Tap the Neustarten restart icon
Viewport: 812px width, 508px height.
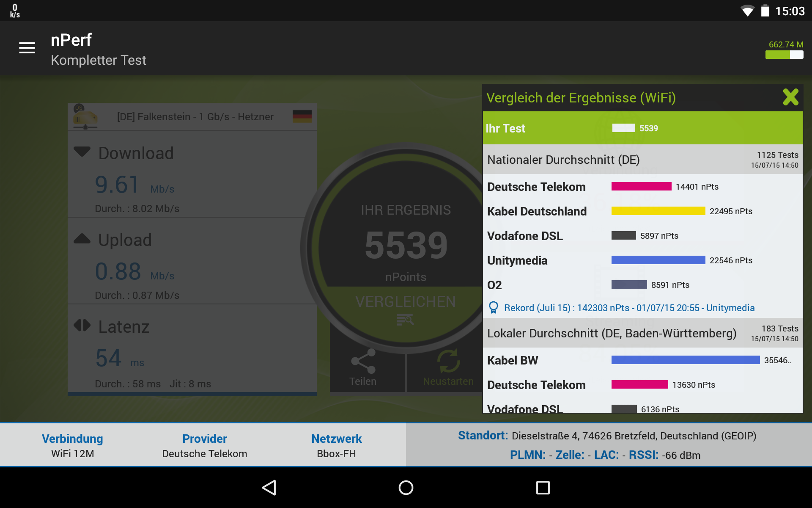tap(448, 361)
